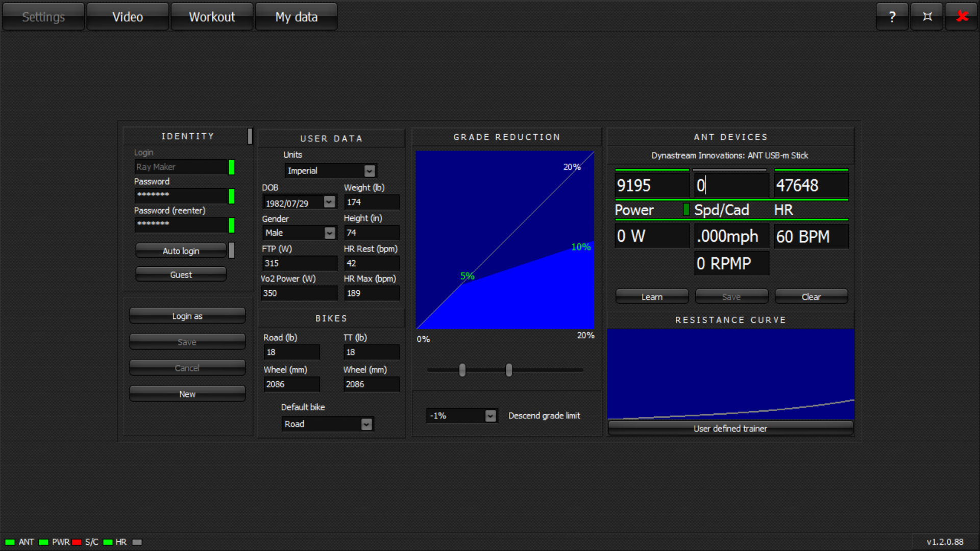Click the Road Wheel (mm) field

pyautogui.click(x=291, y=384)
